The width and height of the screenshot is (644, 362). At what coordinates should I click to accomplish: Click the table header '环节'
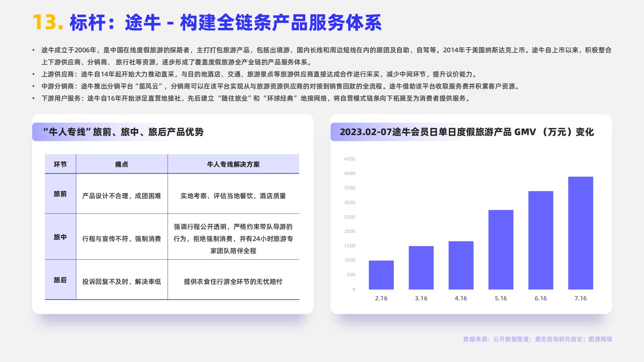[x=60, y=164]
